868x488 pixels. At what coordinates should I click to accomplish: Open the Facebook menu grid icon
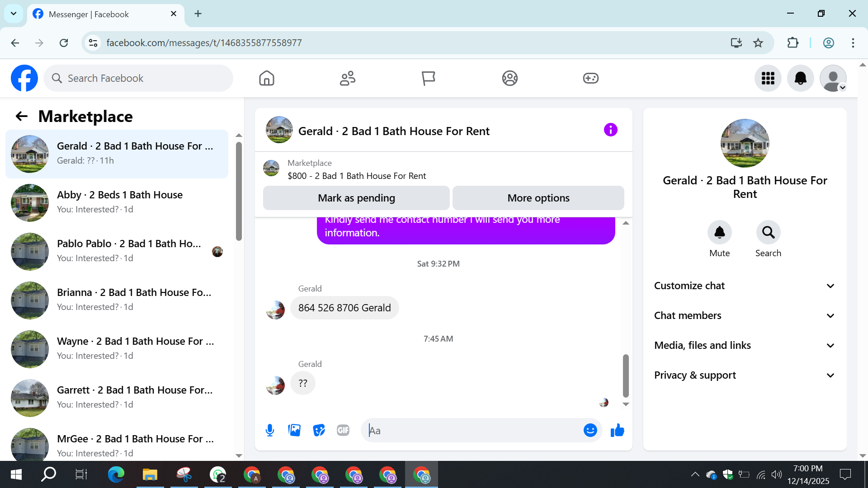pyautogui.click(x=768, y=78)
